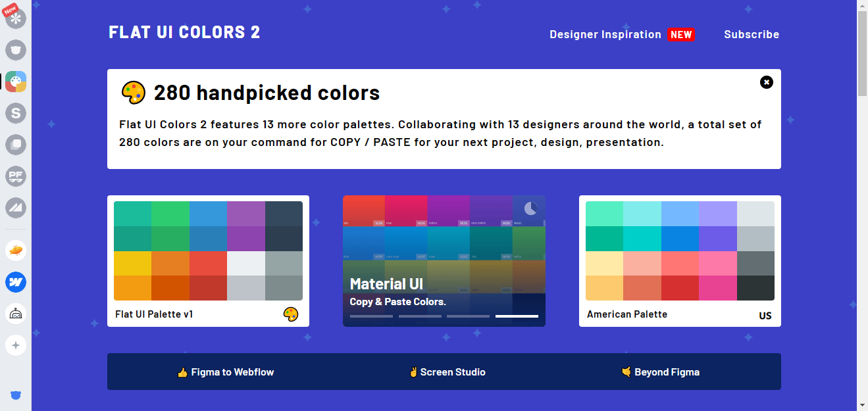
Task: Click the PF icon in the sidebar
Action: 14,176
